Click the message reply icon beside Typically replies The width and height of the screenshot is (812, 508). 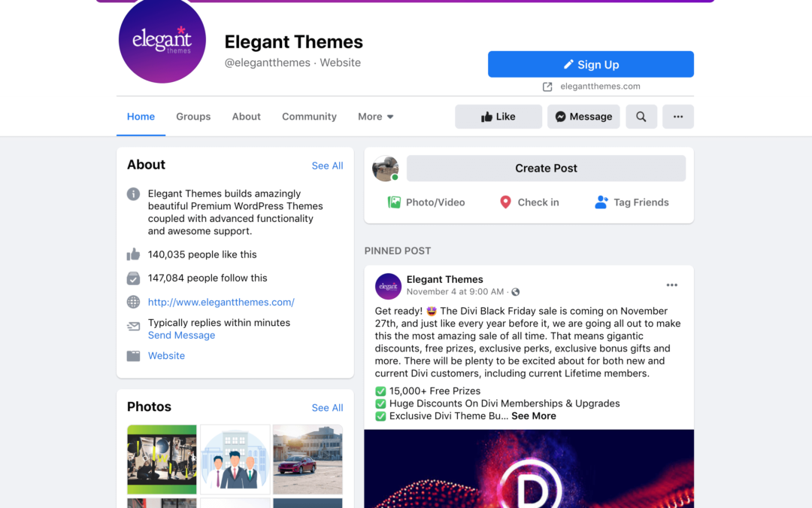pyautogui.click(x=133, y=327)
